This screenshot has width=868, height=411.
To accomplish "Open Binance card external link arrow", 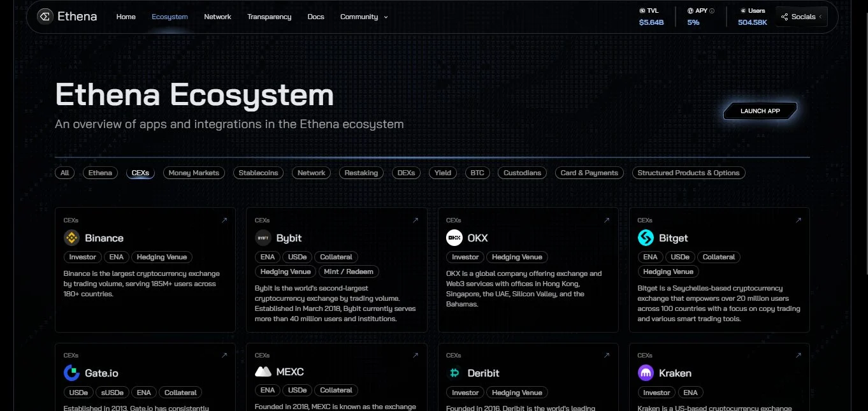I will 224,220.
